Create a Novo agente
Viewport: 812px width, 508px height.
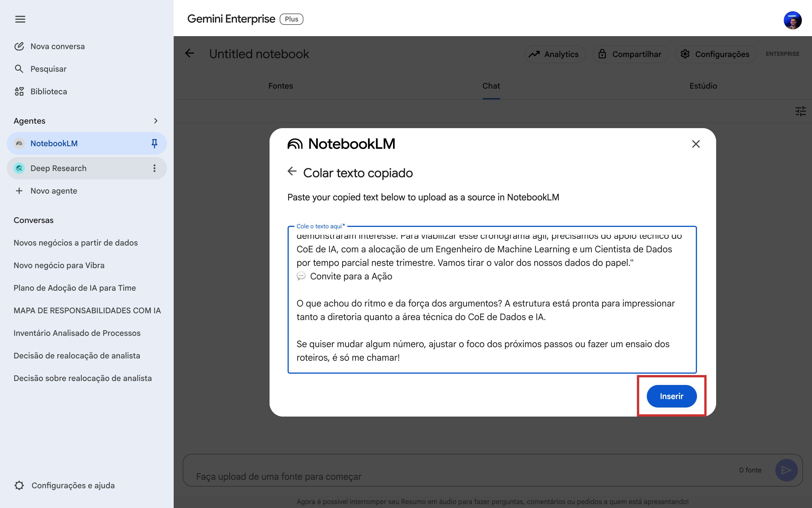tap(46, 191)
